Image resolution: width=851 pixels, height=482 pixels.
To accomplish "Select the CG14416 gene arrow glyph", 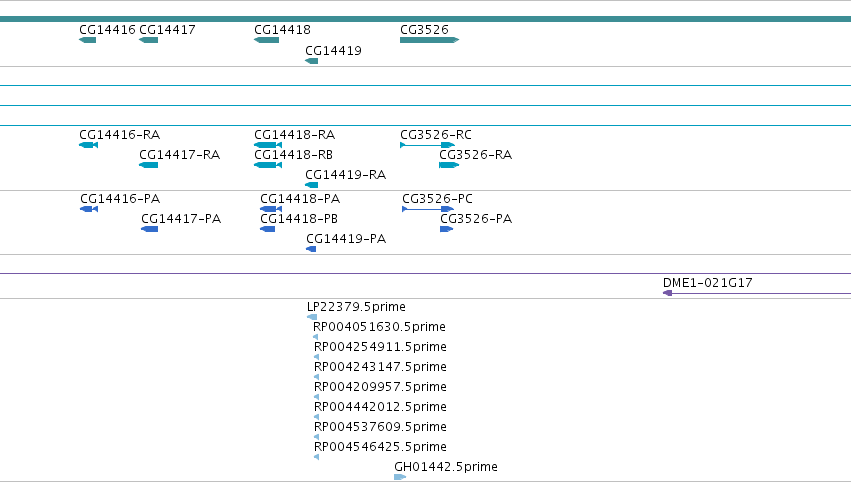I will point(87,40).
